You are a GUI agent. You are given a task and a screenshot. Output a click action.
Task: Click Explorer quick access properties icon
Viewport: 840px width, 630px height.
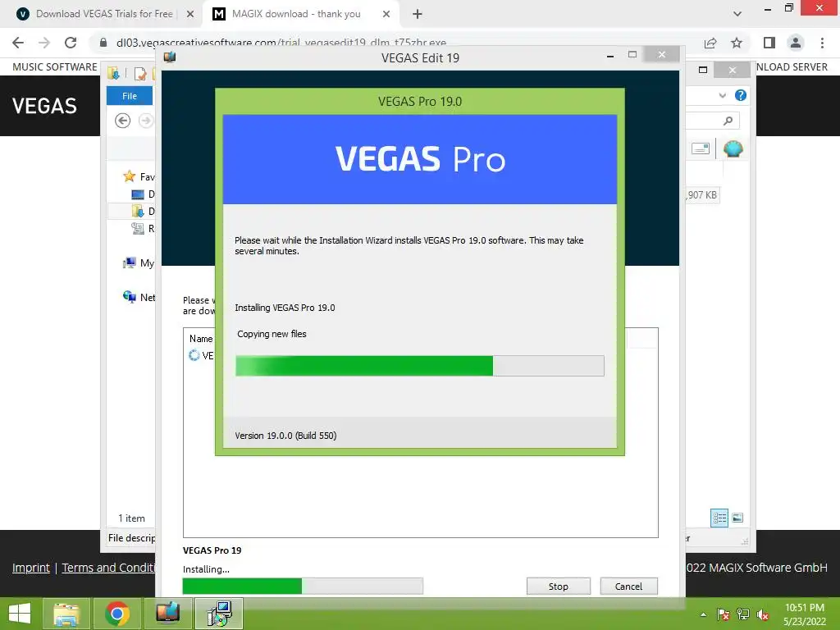pyautogui.click(x=140, y=73)
